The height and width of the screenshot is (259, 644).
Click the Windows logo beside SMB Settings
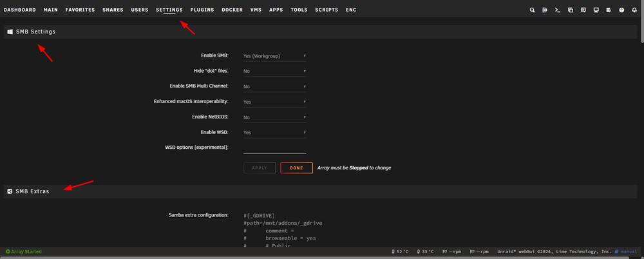pos(10,32)
